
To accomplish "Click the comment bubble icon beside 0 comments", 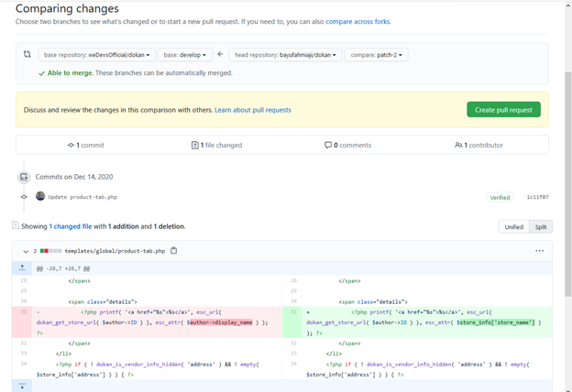I will click(328, 145).
